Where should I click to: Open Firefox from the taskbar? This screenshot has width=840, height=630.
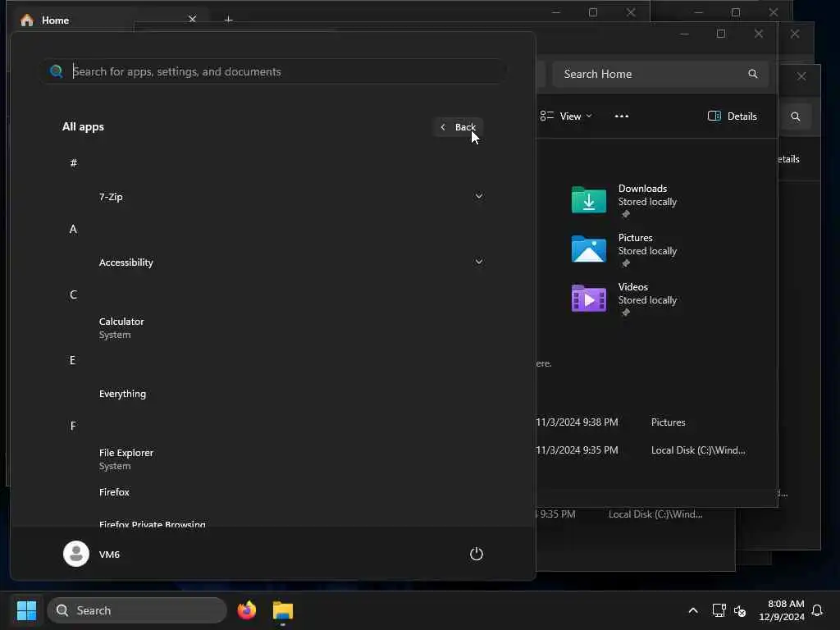coord(247,610)
